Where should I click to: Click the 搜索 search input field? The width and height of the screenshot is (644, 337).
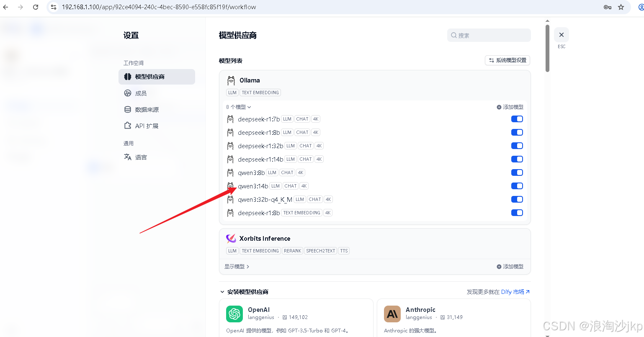point(489,36)
